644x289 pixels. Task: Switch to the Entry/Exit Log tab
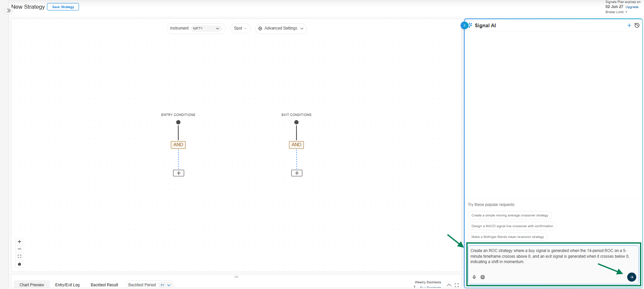pyautogui.click(x=67, y=285)
